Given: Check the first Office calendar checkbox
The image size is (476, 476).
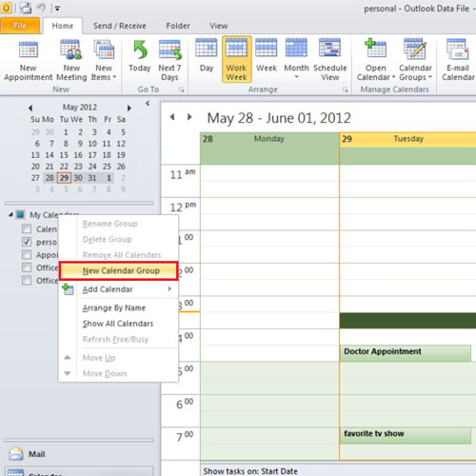Looking at the screenshot, I should pyautogui.click(x=27, y=268).
